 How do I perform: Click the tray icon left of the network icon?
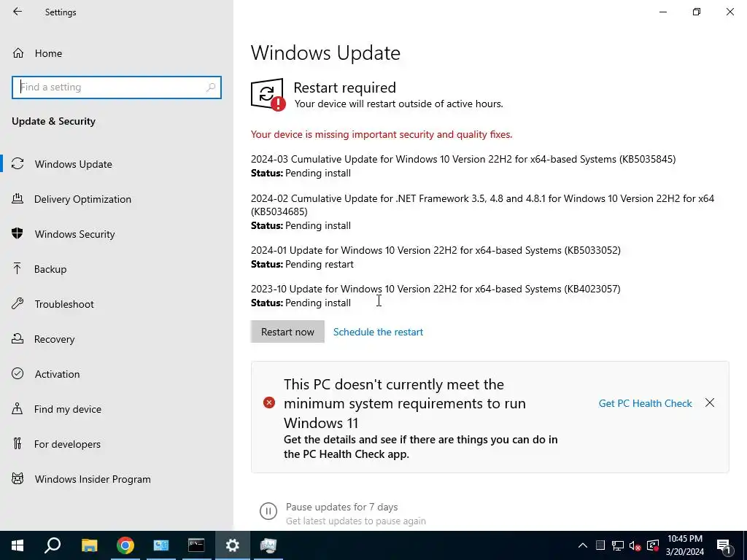click(x=600, y=545)
